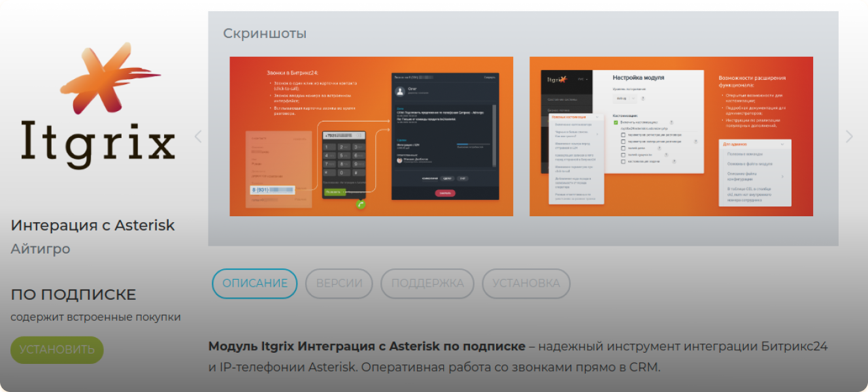This screenshot has height=392, width=868.
Task: Open the ПОДДЕРЖКА tab
Action: 427,284
